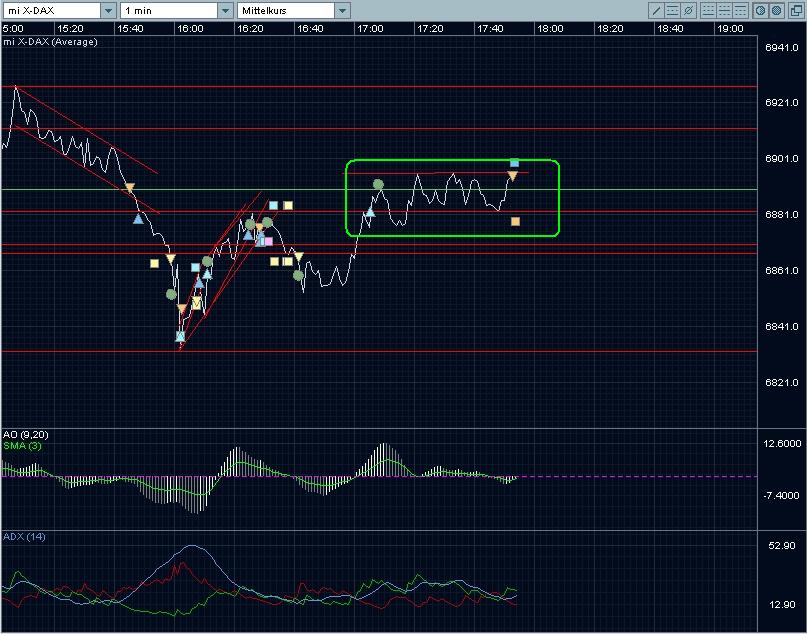The height and width of the screenshot is (634, 807).
Task: Click the green SMA (3) indicator label
Action: (x=22, y=446)
